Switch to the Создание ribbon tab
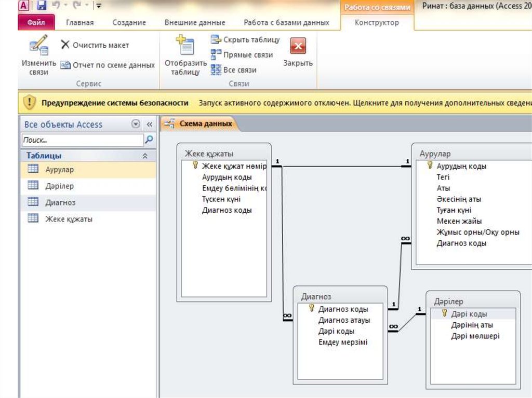 pos(129,23)
